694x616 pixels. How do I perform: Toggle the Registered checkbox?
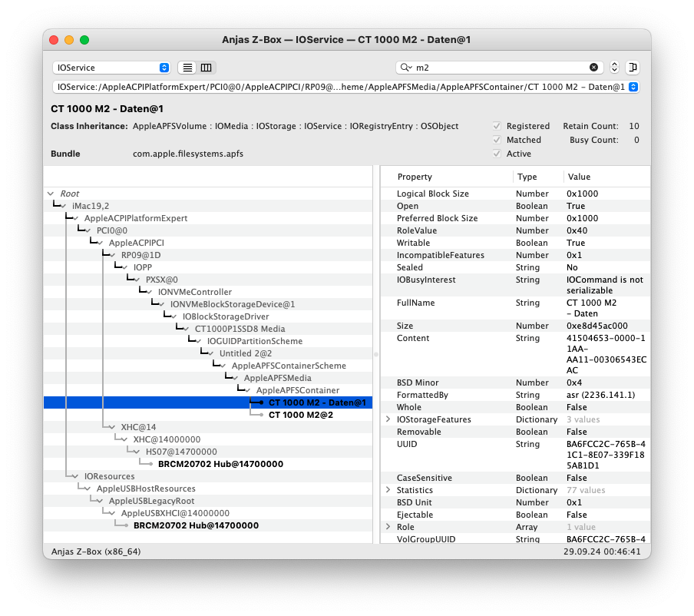(x=497, y=126)
